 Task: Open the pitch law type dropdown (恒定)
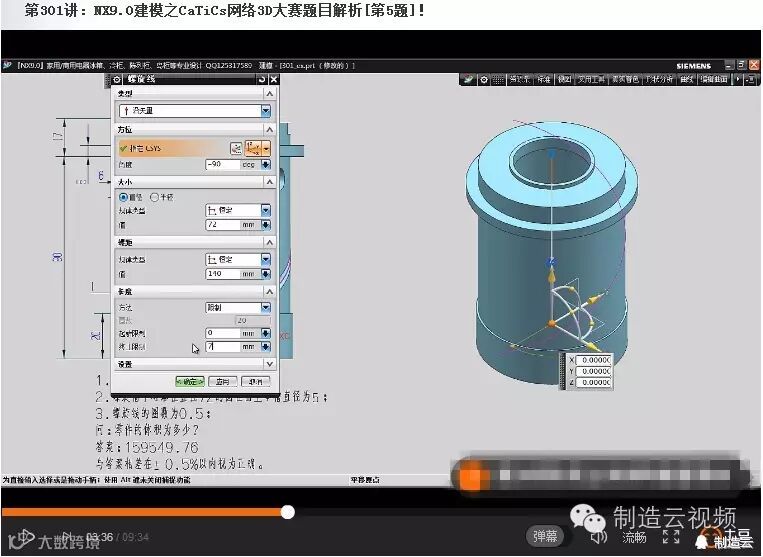tap(238, 259)
